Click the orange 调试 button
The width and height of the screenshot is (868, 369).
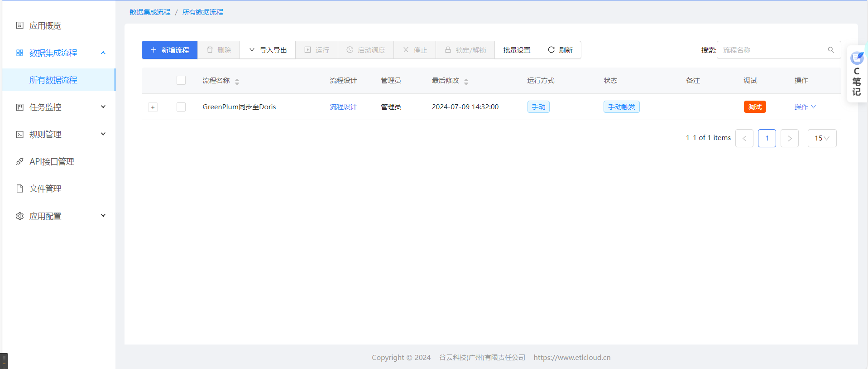pos(755,107)
